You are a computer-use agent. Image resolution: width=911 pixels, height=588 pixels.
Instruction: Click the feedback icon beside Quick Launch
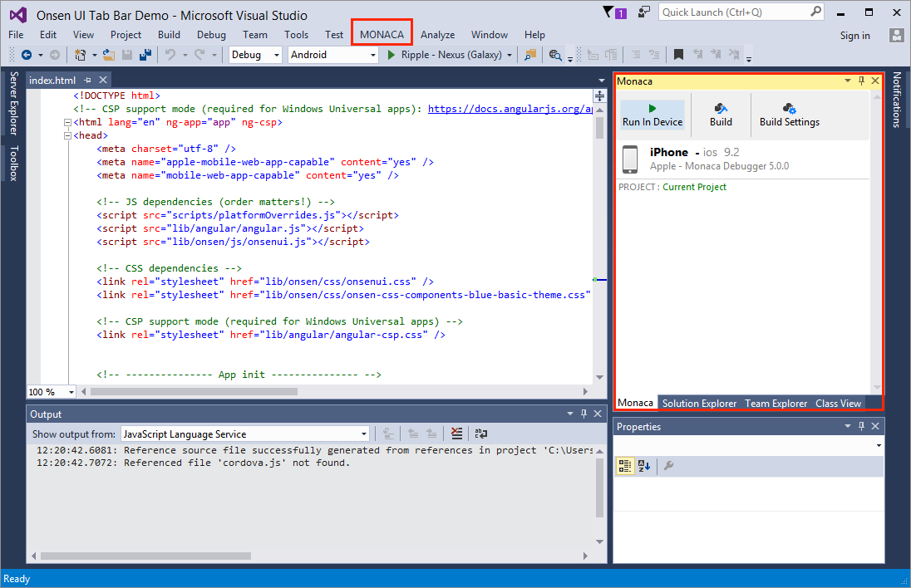tap(643, 12)
